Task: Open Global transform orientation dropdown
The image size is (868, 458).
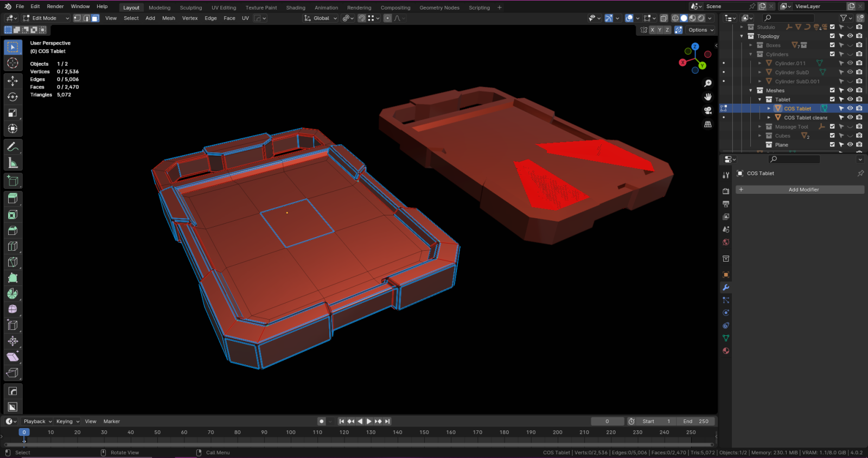Action: tap(321, 18)
